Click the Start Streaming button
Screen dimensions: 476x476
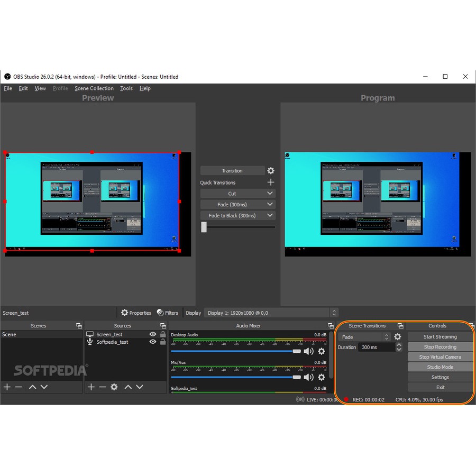point(440,336)
